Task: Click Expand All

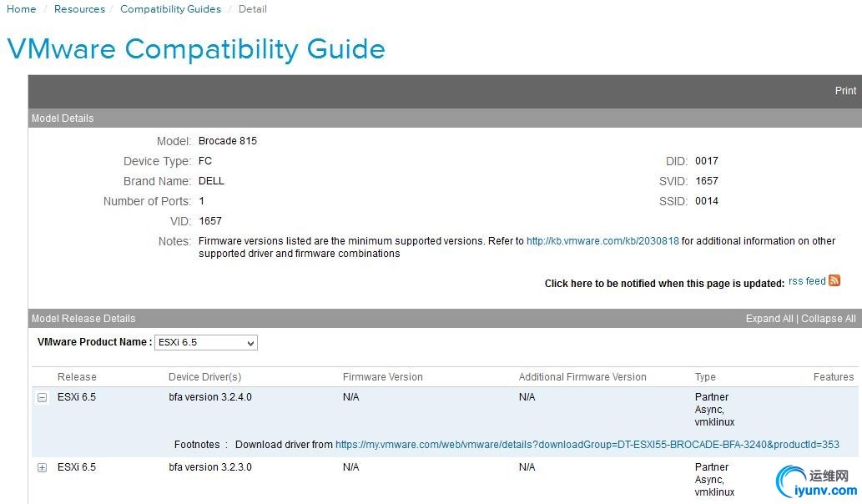Action: [x=769, y=318]
